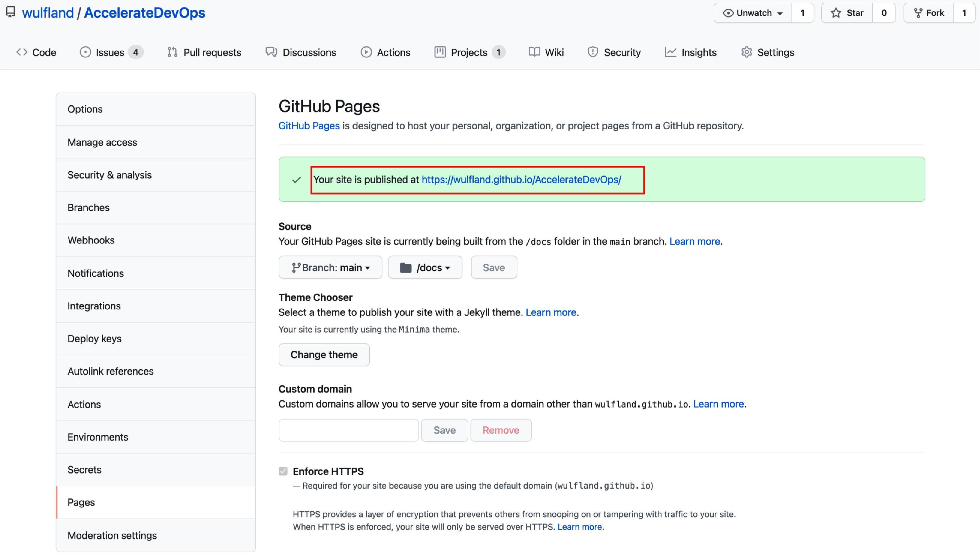Go to Pull requests tab
980x556 pixels.
(204, 52)
